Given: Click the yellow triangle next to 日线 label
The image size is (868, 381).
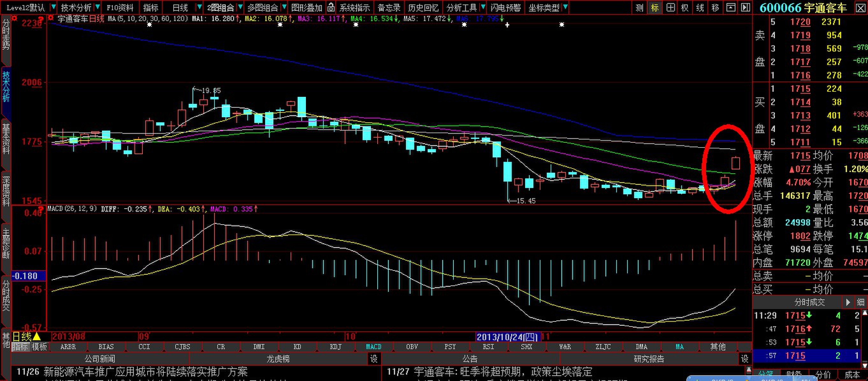Looking at the screenshot, I should pyautogui.click(x=37, y=336).
